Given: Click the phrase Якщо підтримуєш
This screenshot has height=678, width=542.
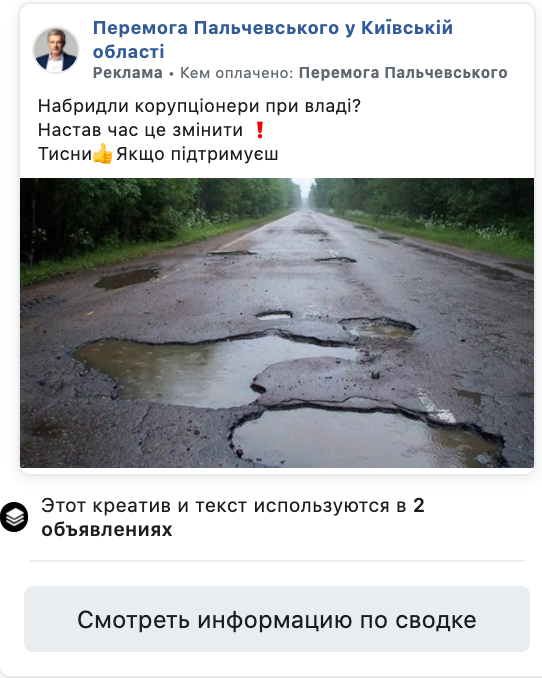Looking at the screenshot, I should pyautogui.click(x=197, y=154).
